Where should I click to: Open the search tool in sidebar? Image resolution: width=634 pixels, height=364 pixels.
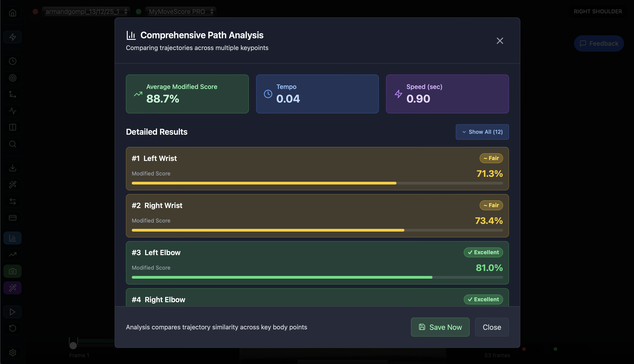[x=12, y=144]
